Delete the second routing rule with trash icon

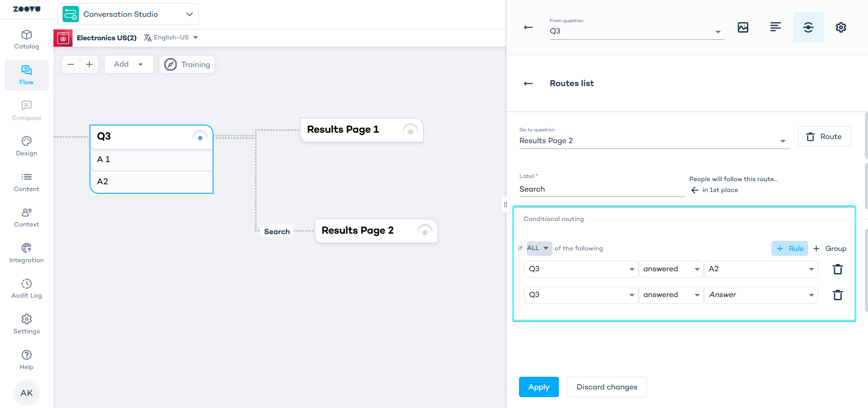click(838, 295)
